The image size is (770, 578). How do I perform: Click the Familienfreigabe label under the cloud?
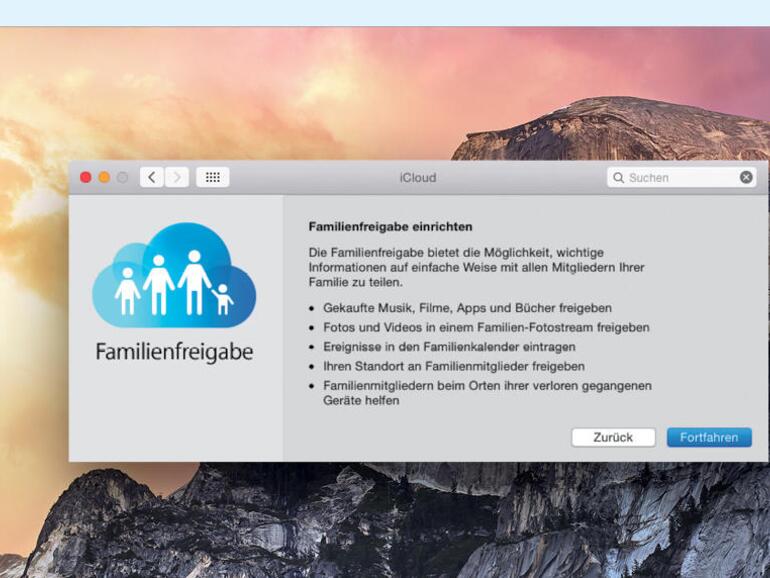pyautogui.click(x=174, y=352)
